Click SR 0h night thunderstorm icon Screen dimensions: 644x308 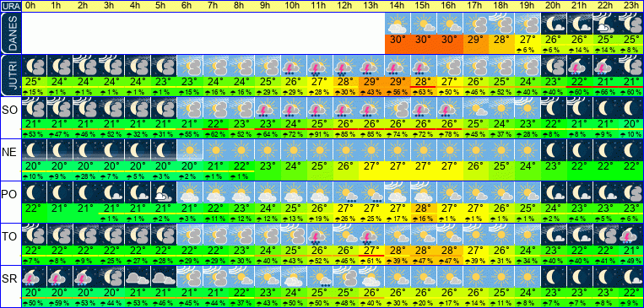34,277
